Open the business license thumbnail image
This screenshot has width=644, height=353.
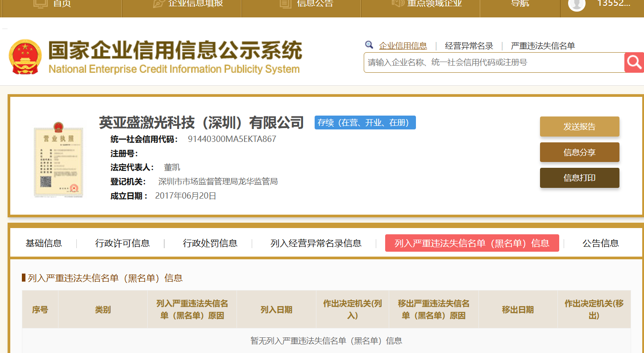click(59, 159)
